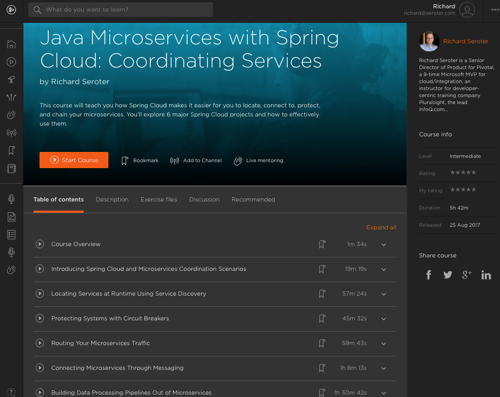Viewport: 500px width, 397px height.
Task: Open the help question mark icon
Action: pos(11,392)
